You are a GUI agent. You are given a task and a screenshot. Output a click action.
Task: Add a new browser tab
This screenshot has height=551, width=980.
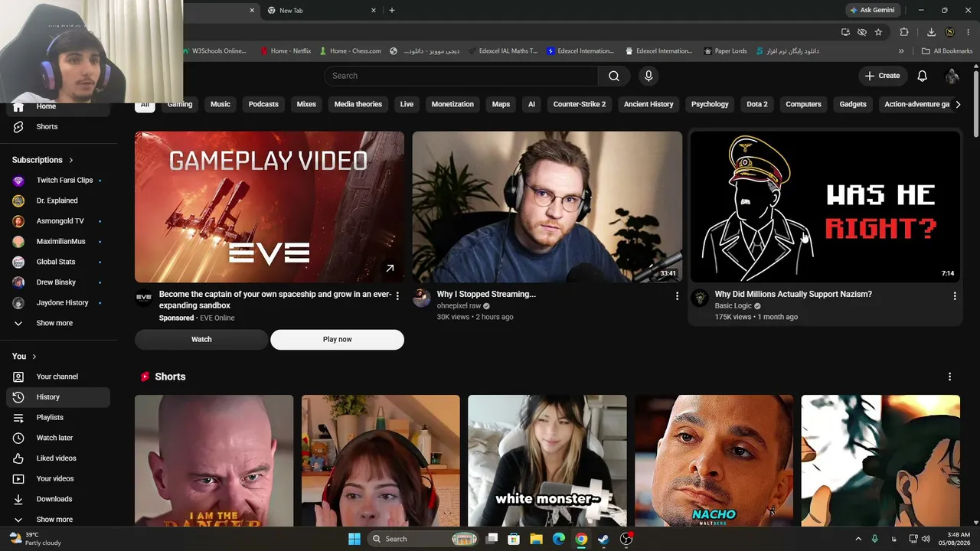(392, 11)
